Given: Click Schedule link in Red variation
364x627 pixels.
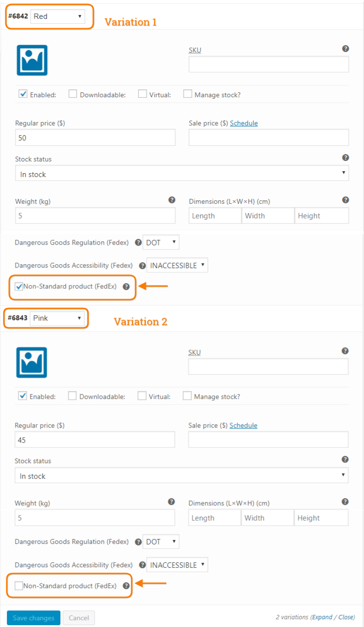Looking at the screenshot, I should 244,123.
